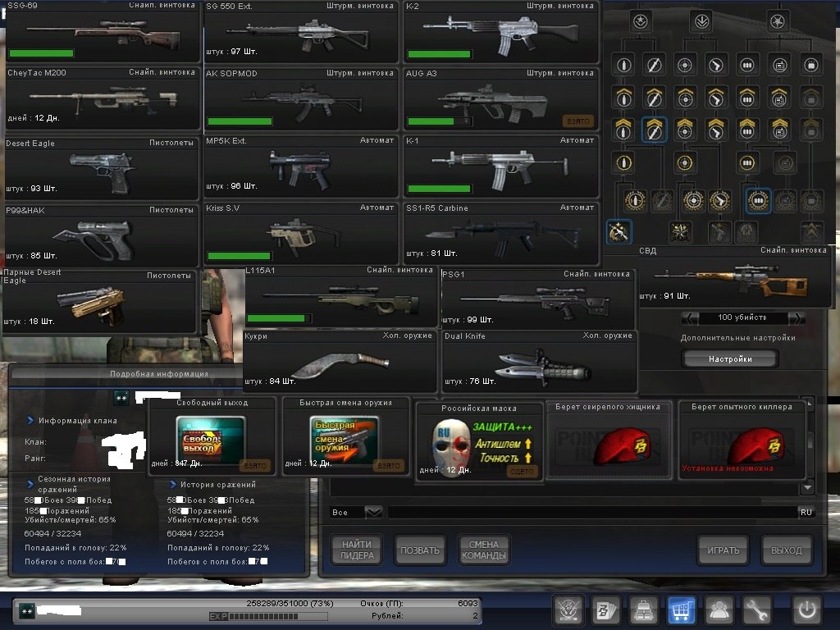The image size is (840, 630).
Task: Select the plain magazines skill without chevron
Action: 747,66
